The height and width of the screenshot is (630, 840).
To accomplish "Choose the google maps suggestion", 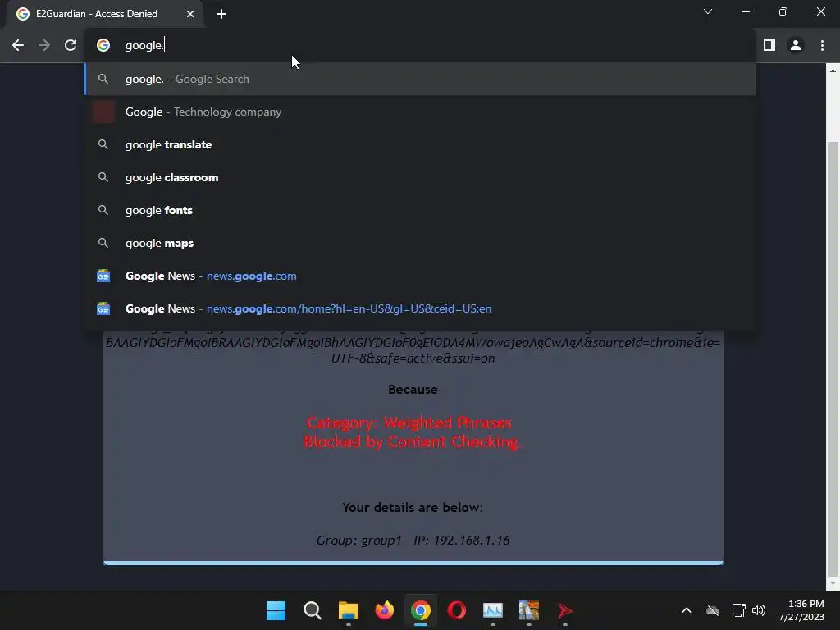I will pyautogui.click(x=420, y=243).
